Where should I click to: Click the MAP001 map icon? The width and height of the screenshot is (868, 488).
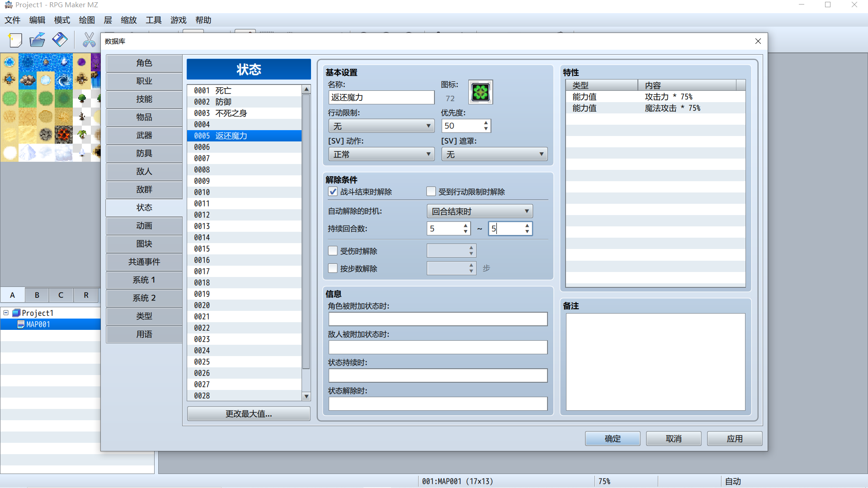tap(21, 324)
